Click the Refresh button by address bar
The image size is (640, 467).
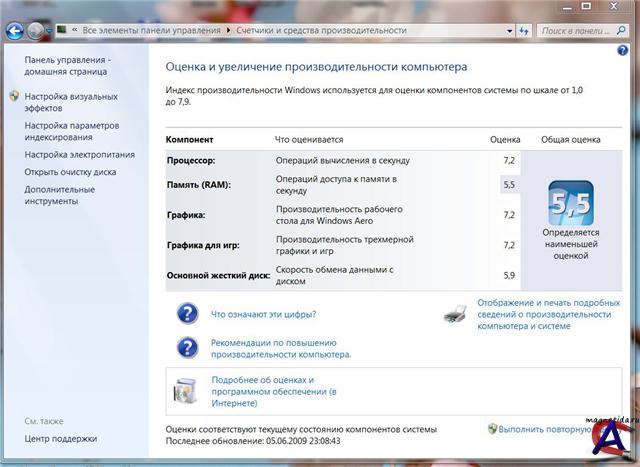(x=524, y=31)
